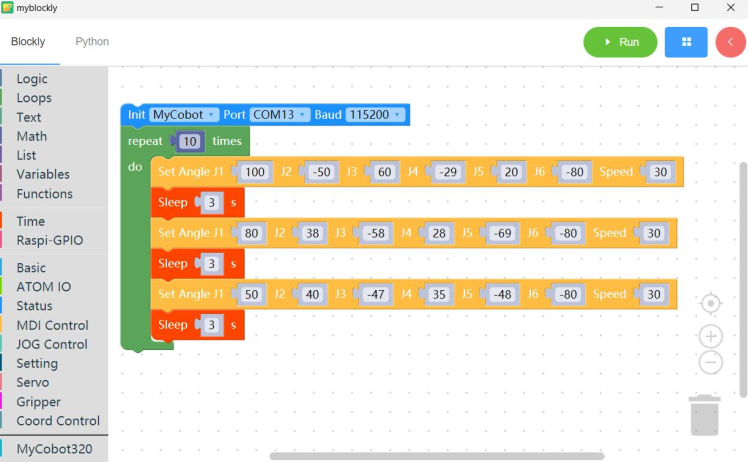
Task: Switch to the Python tab
Action: [x=92, y=42]
